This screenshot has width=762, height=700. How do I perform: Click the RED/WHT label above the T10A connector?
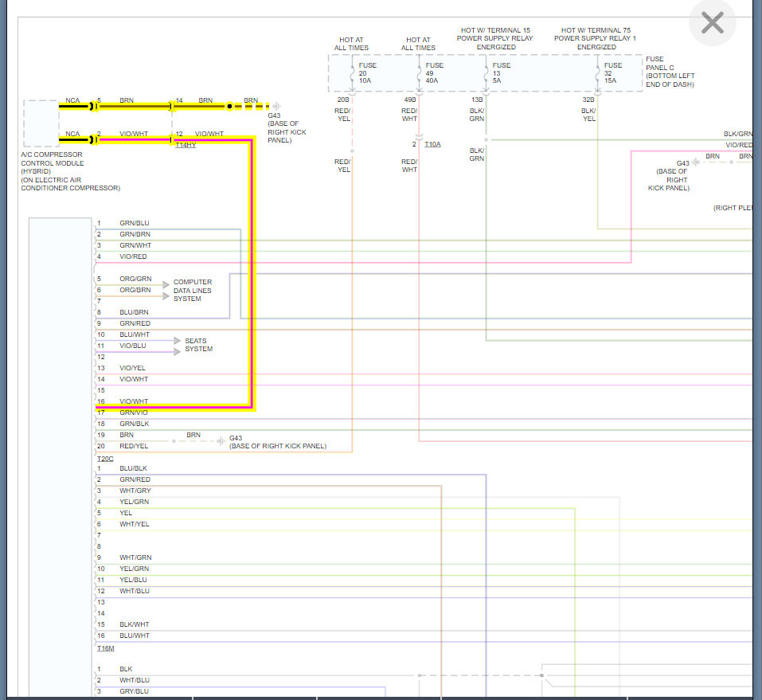[x=409, y=115]
